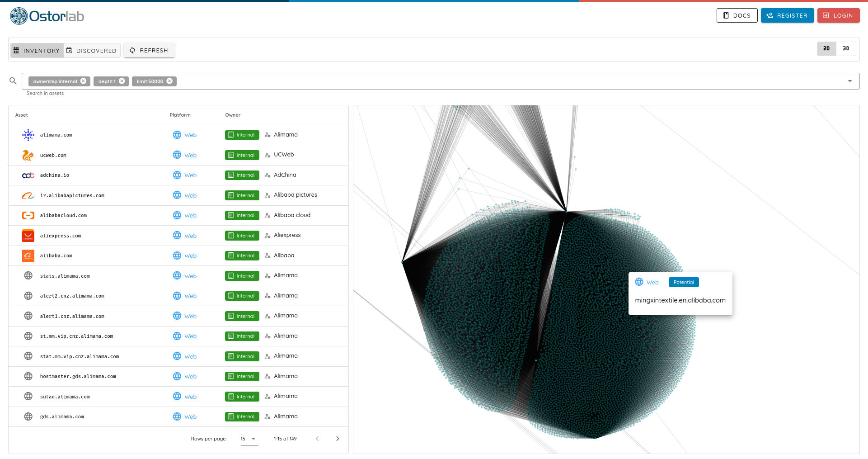Click the owner icon beside UCWeb
The height and width of the screenshot is (459, 868).
tap(267, 155)
